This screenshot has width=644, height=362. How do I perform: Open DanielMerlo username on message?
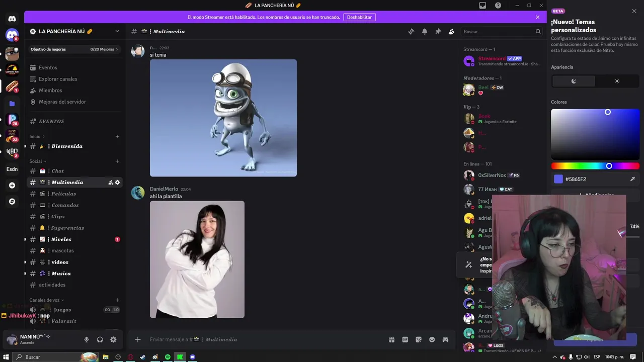(x=164, y=189)
